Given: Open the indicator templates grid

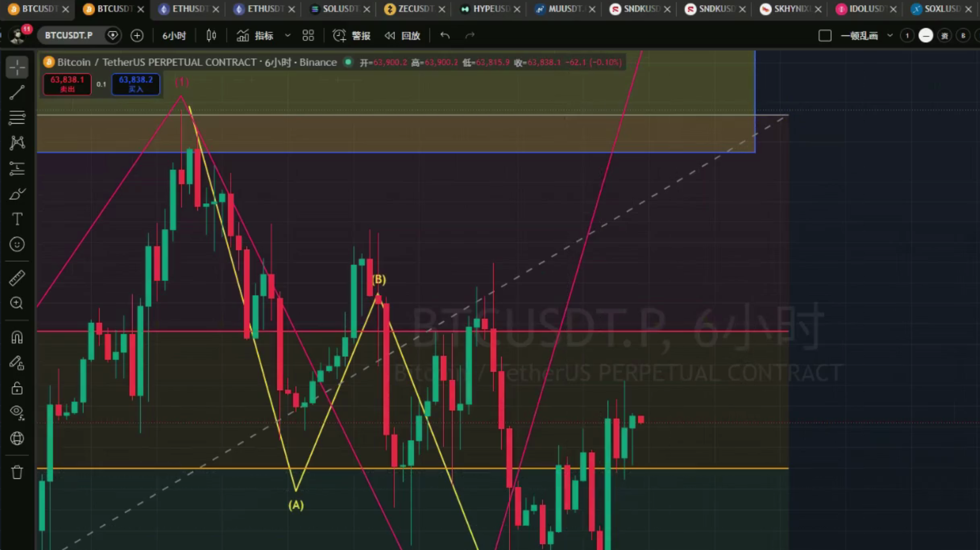Looking at the screenshot, I should pyautogui.click(x=308, y=35).
